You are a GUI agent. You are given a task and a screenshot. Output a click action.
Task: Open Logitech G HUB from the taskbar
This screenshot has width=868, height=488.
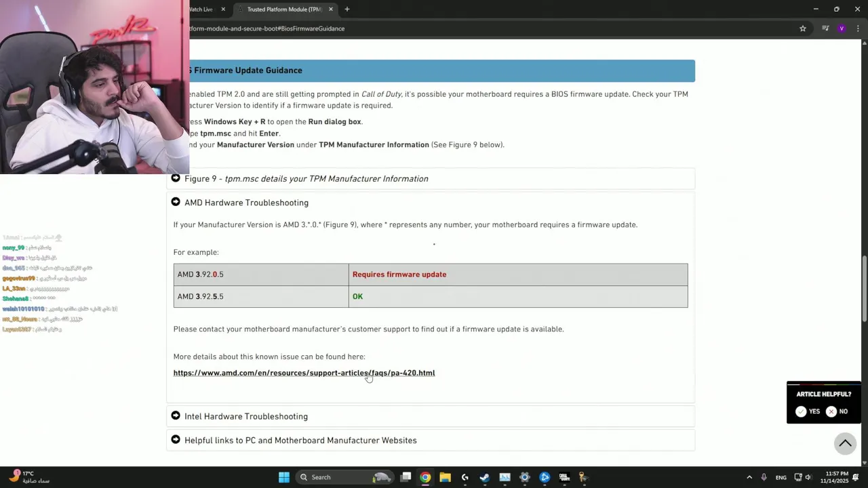(x=465, y=477)
